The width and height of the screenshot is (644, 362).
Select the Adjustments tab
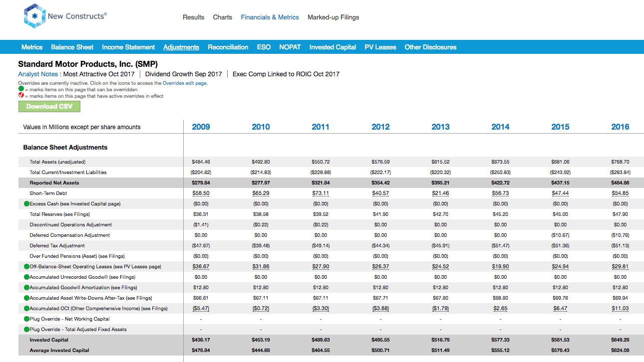[181, 47]
